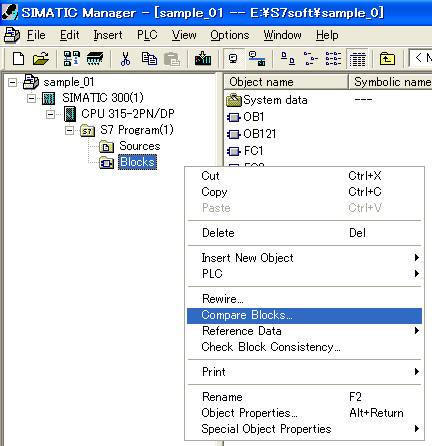Expand Insert New Object submenu arrow
Image resolution: width=432 pixels, height=446 pixels.
pyautogui.click(x=416, y=257)
